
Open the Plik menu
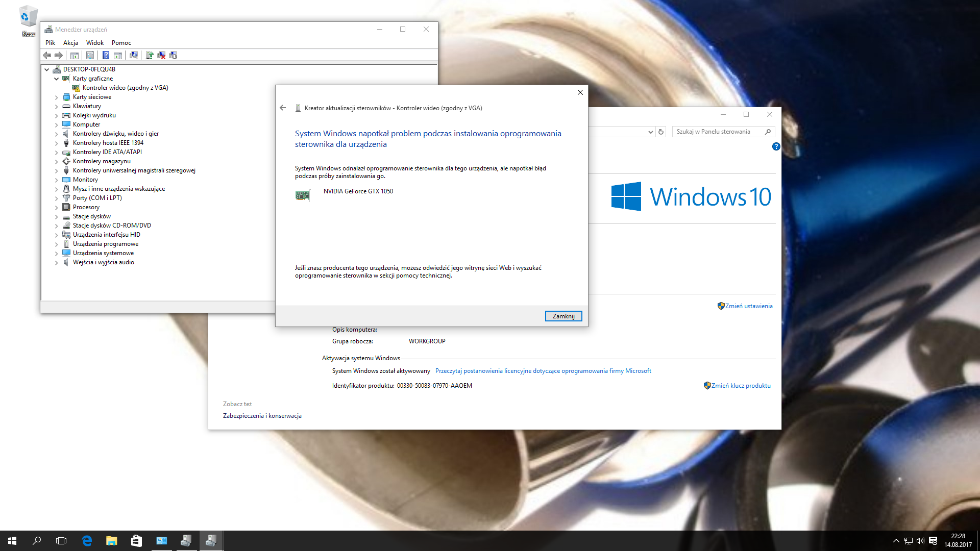tap(50, 43)
